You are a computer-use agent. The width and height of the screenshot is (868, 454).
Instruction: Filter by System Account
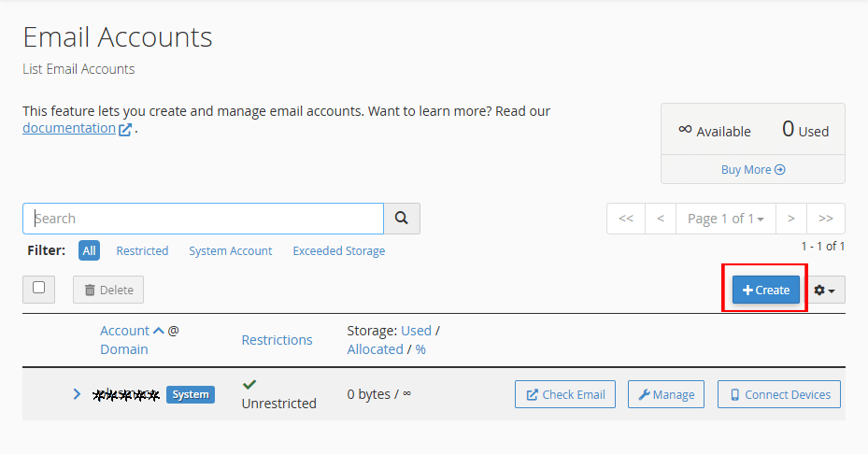[231, 250]
